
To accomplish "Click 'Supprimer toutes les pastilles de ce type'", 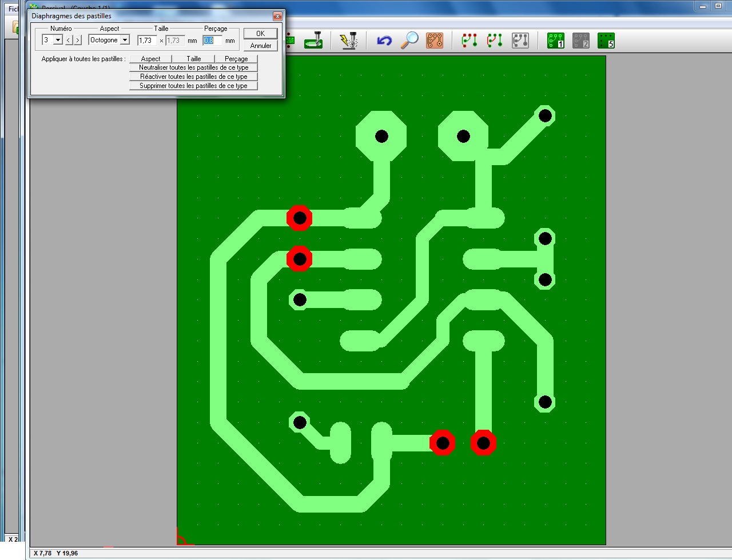I will (193, 86).
